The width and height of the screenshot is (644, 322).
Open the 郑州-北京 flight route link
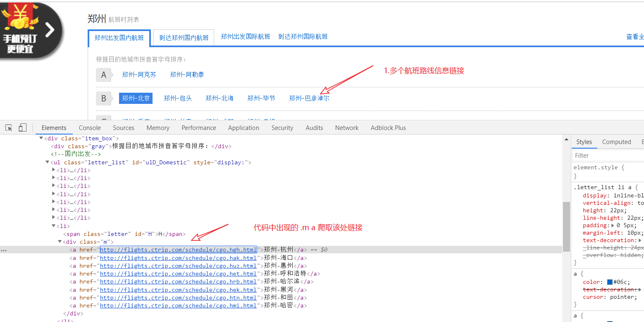[136, 98]
